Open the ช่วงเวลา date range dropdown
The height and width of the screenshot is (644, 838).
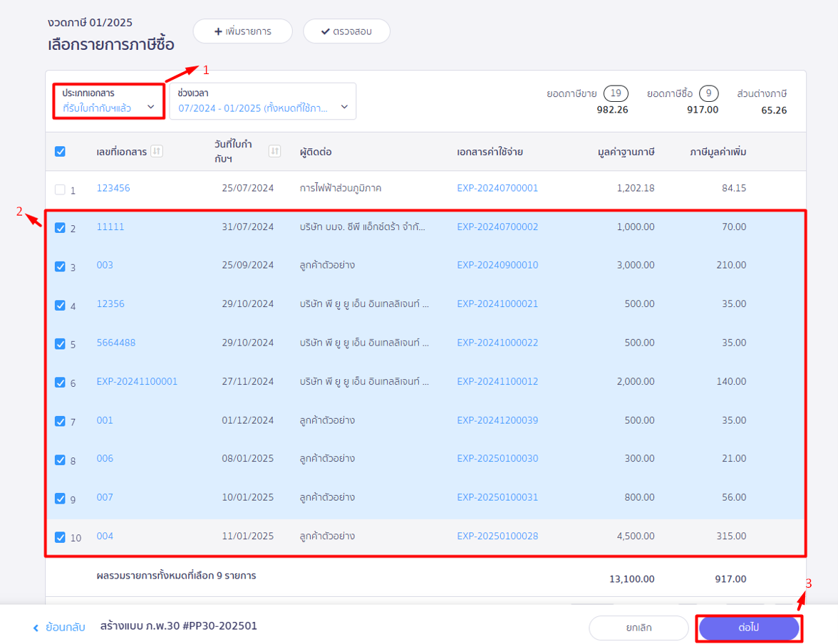click(262, 101)
